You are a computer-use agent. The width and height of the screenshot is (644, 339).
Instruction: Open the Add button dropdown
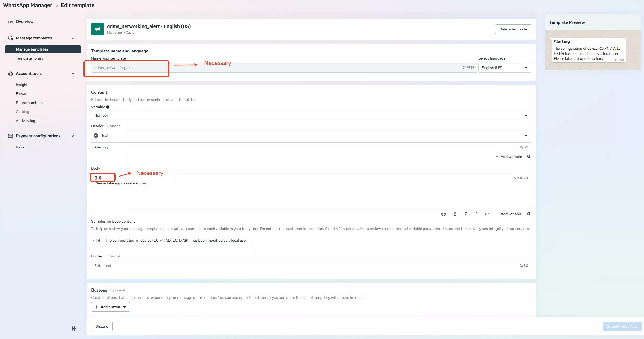click(x=110, y=307)
